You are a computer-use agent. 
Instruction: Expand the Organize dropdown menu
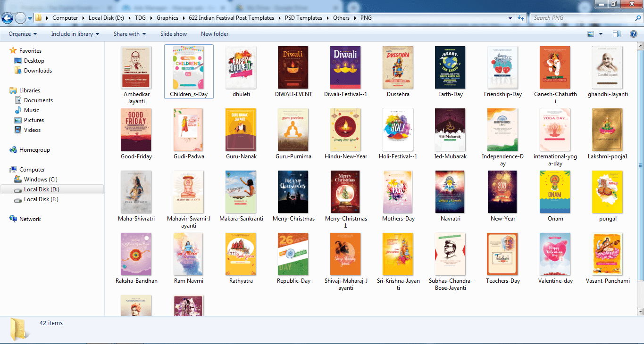(23, 34)
